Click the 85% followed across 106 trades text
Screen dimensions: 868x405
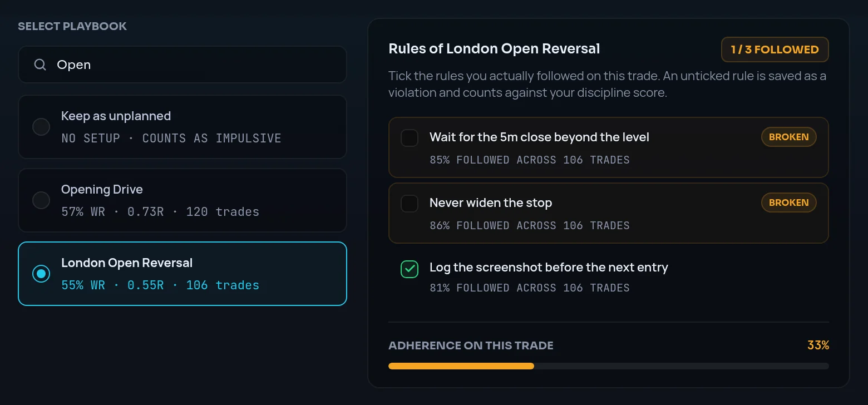coord(530,160)
